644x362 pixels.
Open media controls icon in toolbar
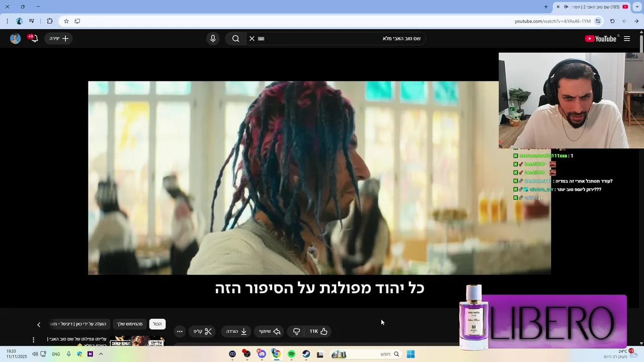point(32,21)
